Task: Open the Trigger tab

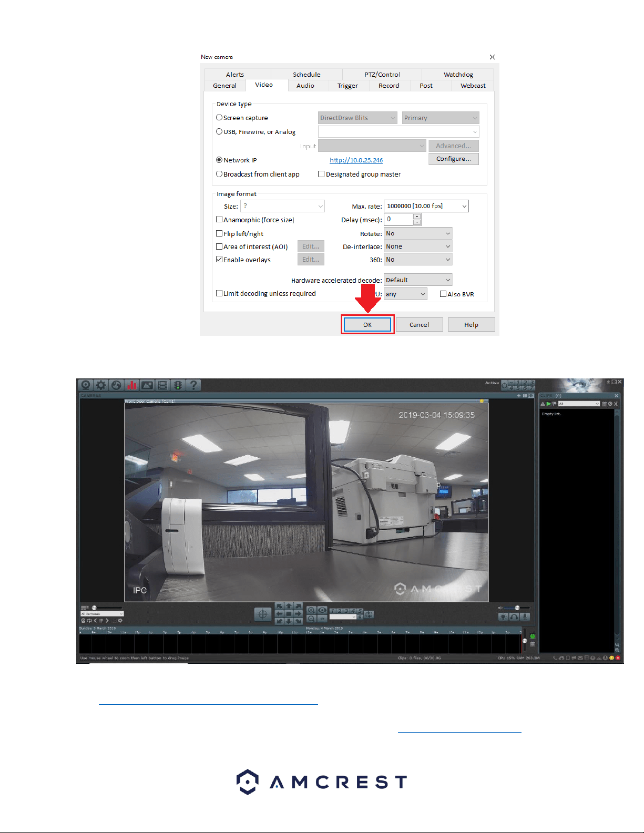Action: (x=347, y=86)
